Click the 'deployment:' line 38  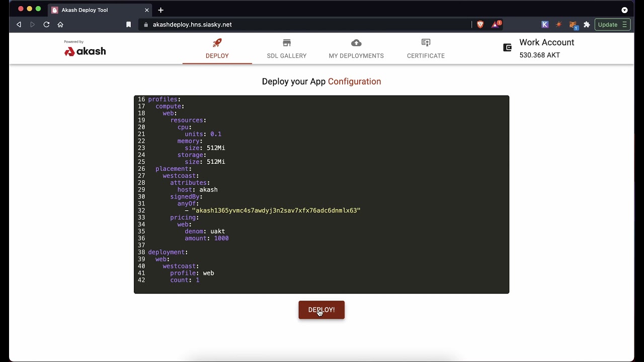[168, 252]
